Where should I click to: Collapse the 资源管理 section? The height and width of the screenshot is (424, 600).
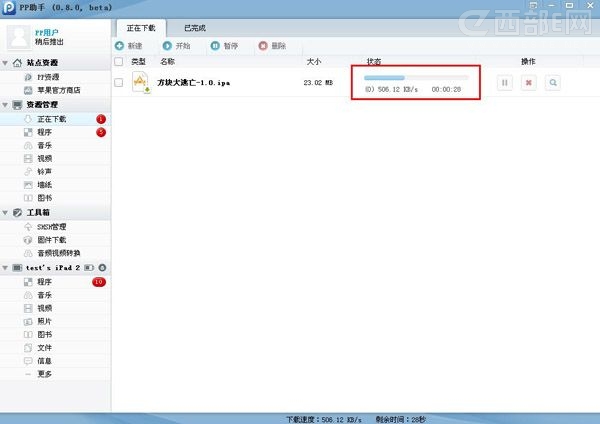[x=5, y=105]
